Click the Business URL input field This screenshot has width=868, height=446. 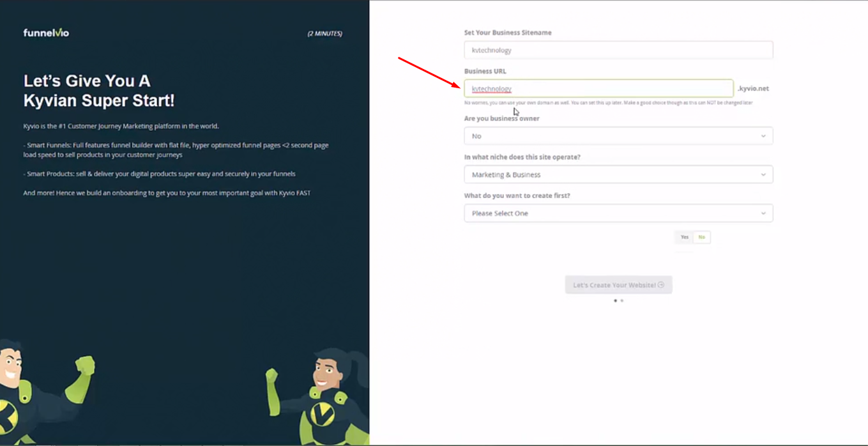pyautogui.click(x=598, y=88)
